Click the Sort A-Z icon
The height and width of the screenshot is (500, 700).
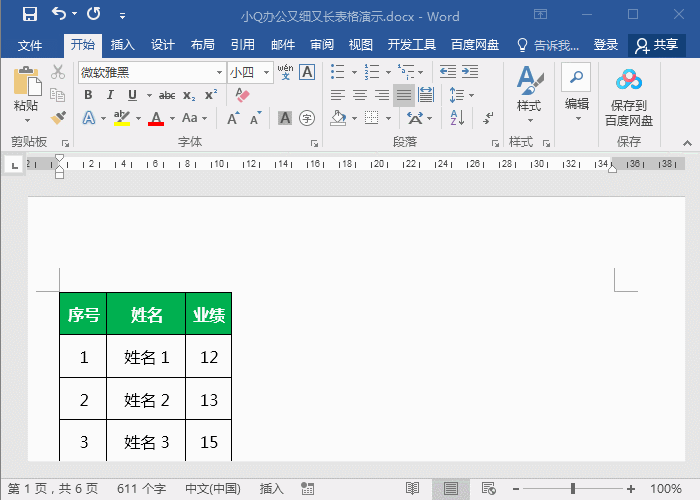point(457,118)
